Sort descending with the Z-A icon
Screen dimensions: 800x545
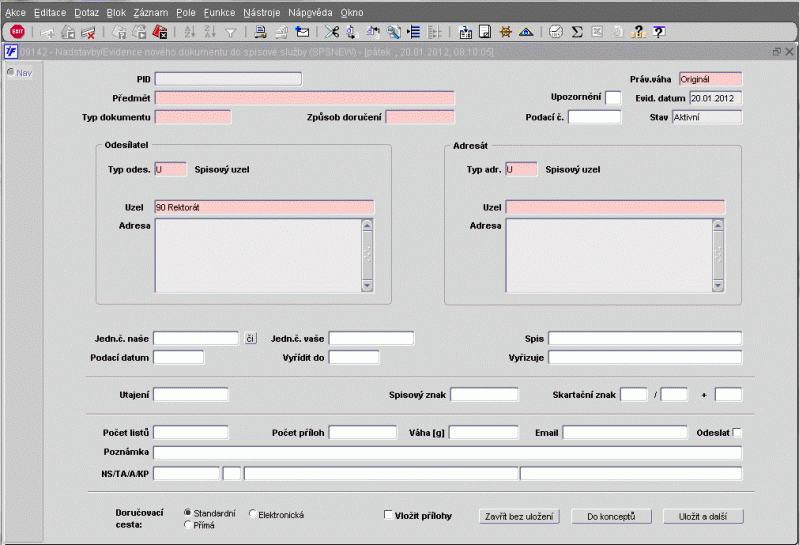point(210,32)
